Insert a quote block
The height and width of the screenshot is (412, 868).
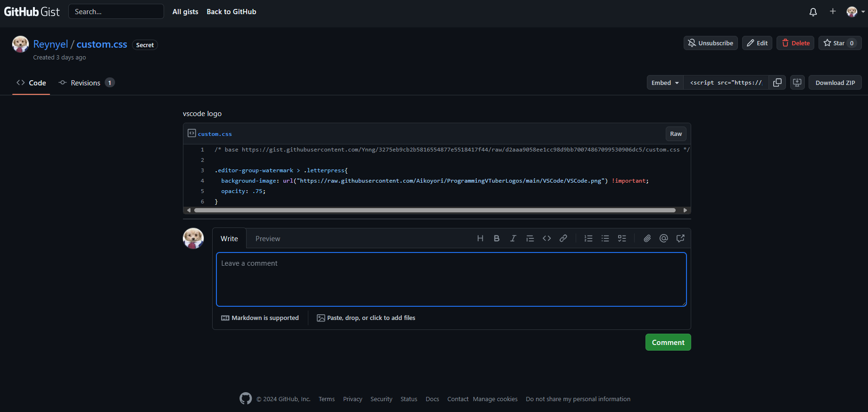[x=530, y=238]
